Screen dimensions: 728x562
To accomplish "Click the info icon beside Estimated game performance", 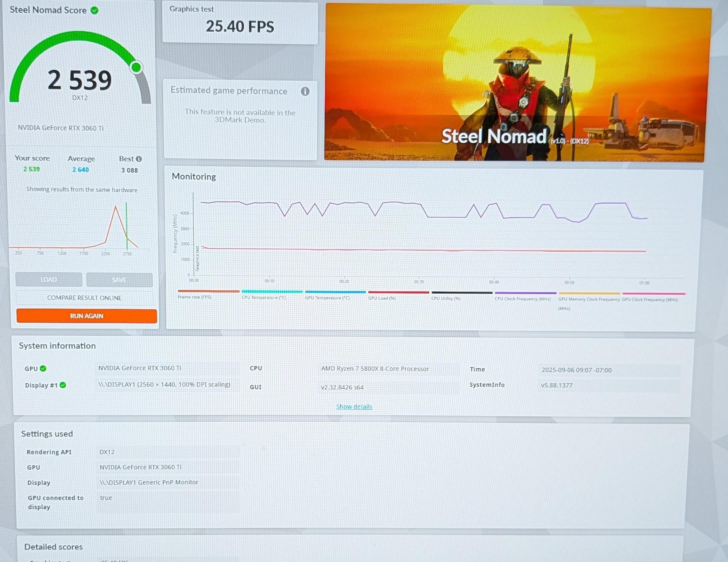I will [305, 92].
